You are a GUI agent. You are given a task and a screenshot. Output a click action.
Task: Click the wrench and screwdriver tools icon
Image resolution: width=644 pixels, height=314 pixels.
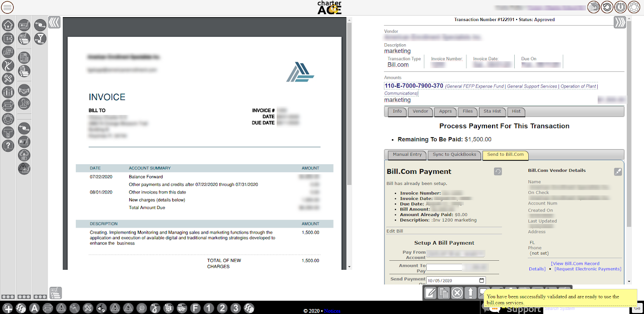pyautogui.click(x=8, y=78)
